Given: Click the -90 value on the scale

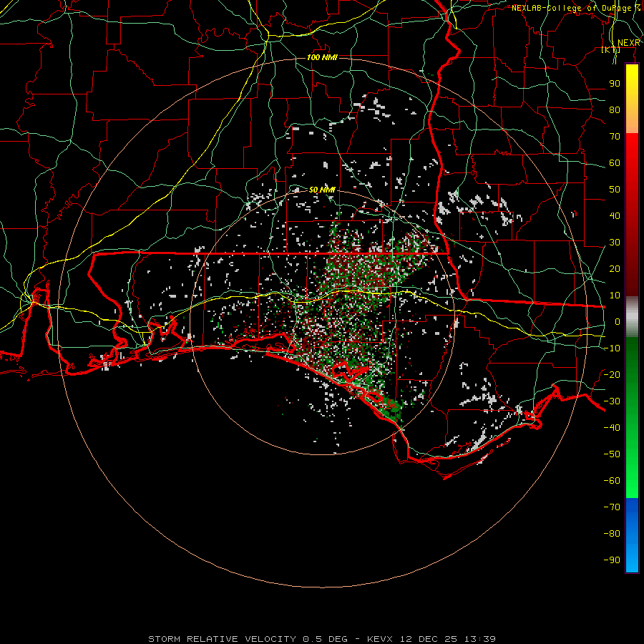Looking at the screenshot, I should pyautogui.click(x=612, y=560).
